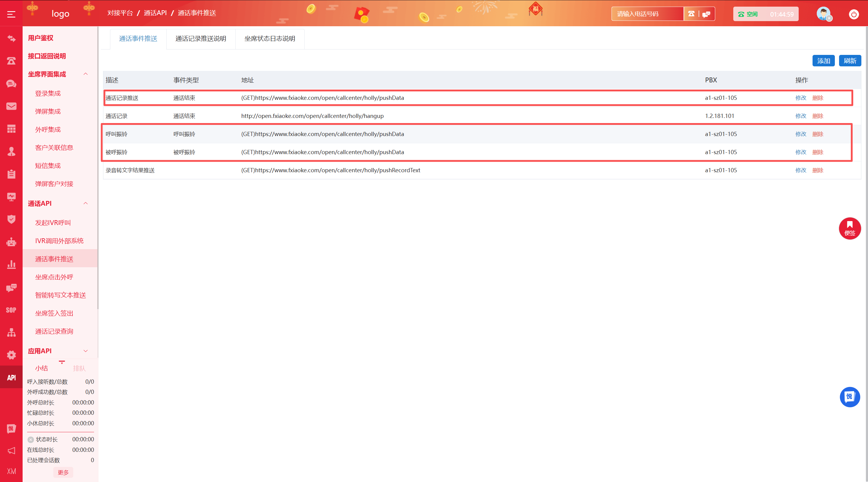
Task: Open the chat bubbles sidebar icon
Action: pyautogui.click(x=11, y=84)
